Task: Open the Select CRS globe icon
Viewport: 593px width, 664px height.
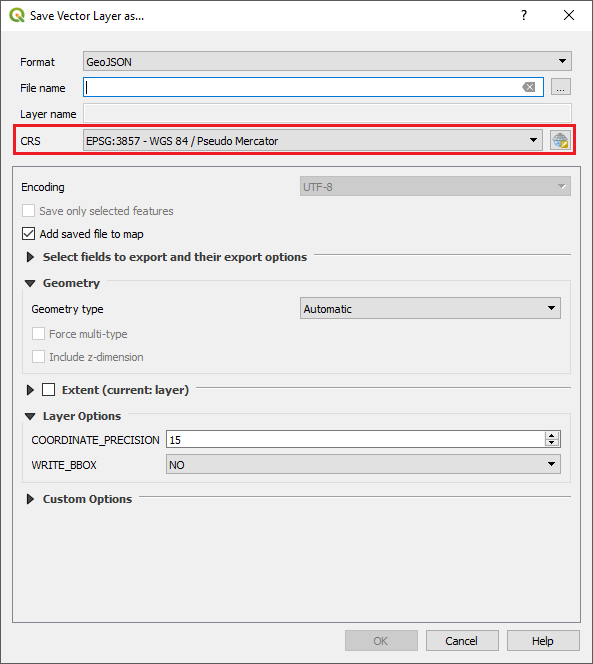Action: [x=560, y=140]
